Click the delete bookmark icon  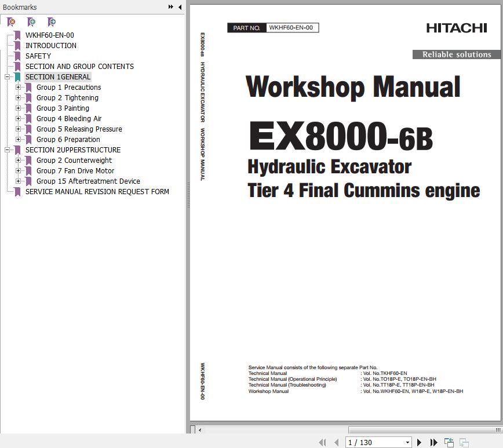pos(11,22)
